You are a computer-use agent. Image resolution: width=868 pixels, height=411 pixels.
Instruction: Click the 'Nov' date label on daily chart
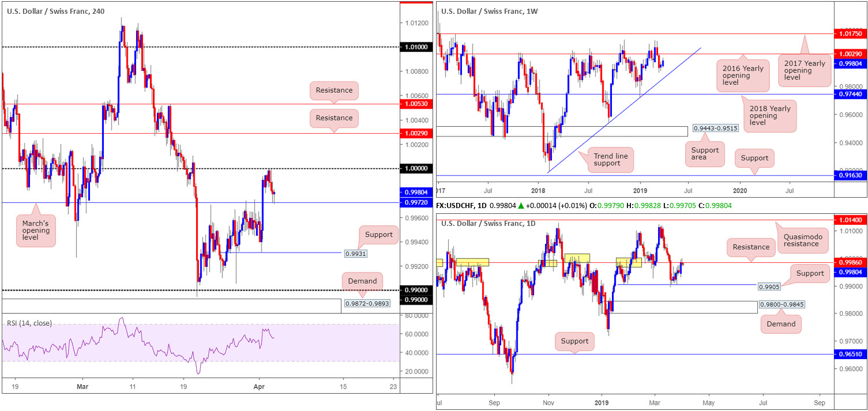coord(548,402)
